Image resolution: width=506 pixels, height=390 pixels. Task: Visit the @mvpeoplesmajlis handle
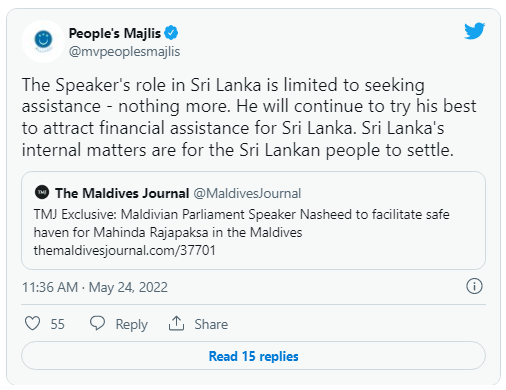[124, 52]
